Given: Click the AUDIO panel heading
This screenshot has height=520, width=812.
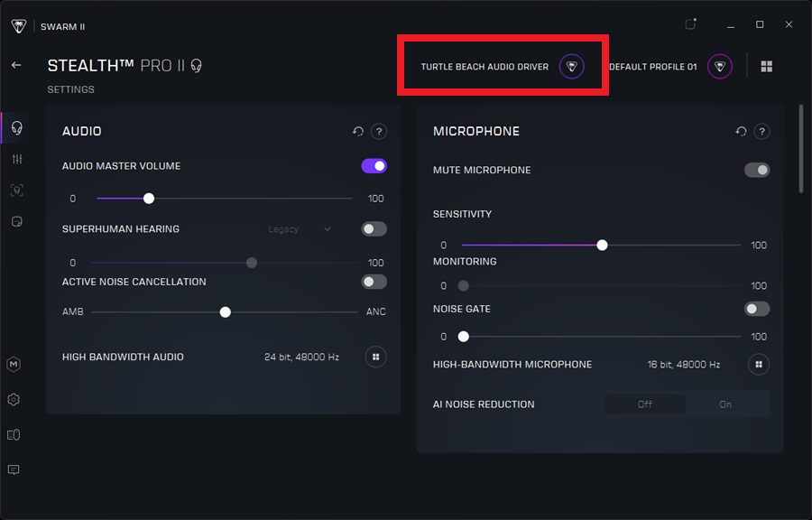Looking at the screenshot, I should [82, 131].
